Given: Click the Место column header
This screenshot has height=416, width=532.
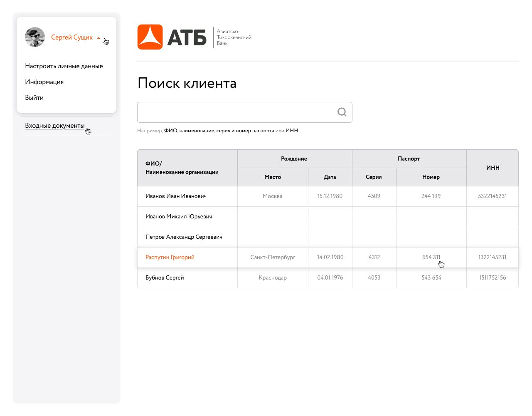Looking at the screenshot, I should [x=273, y=177].
